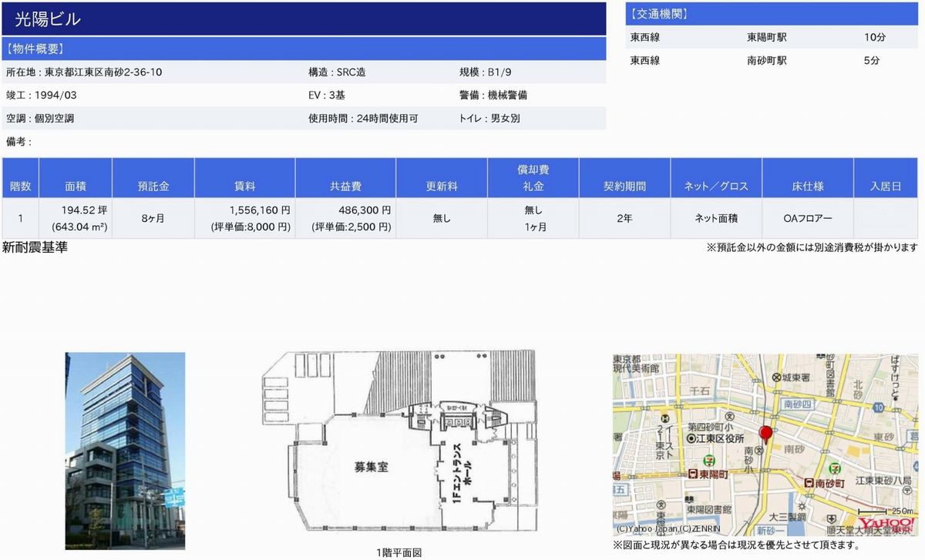Click the red location pin on the map
This screenshot has width=925, height=560.
click(765, 433)
